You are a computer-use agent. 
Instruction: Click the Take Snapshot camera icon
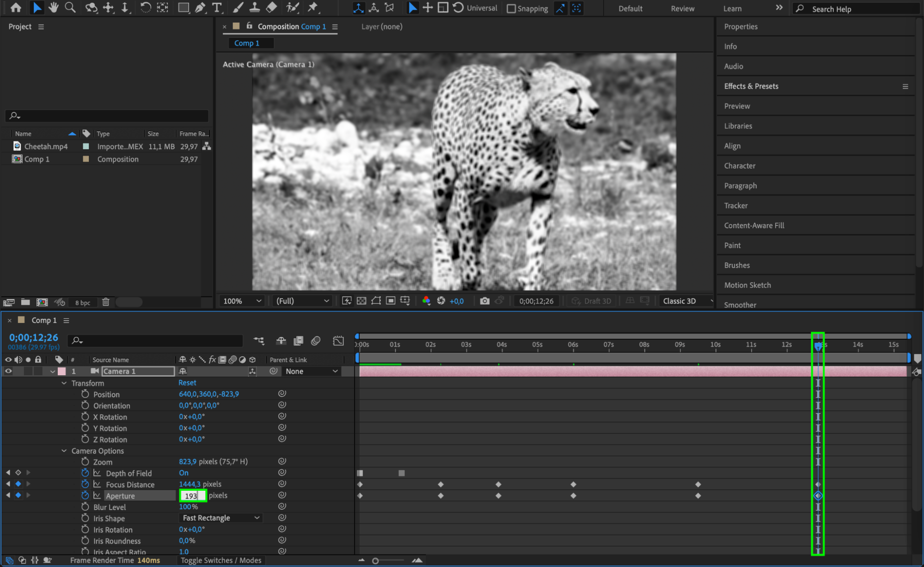484,301
